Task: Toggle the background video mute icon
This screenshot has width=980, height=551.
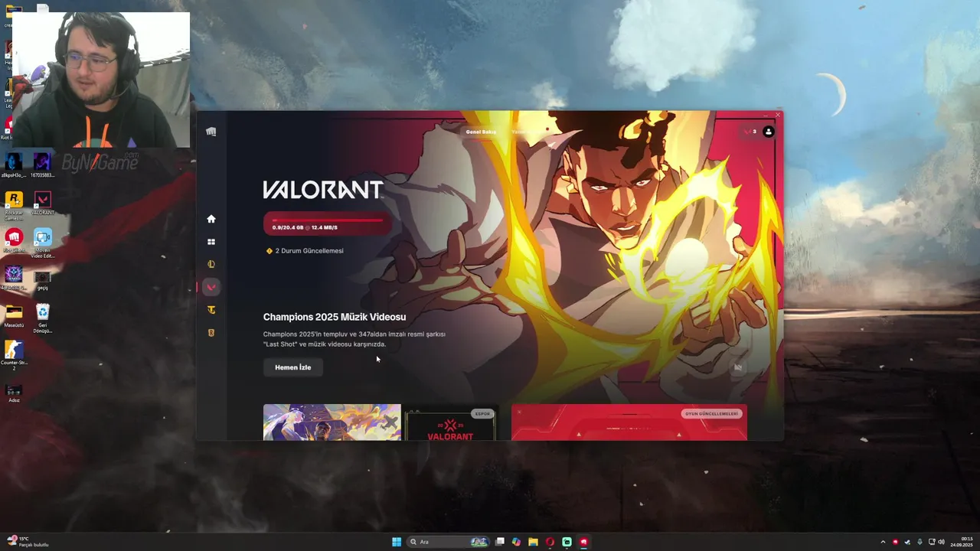Action: pos(738,367)
